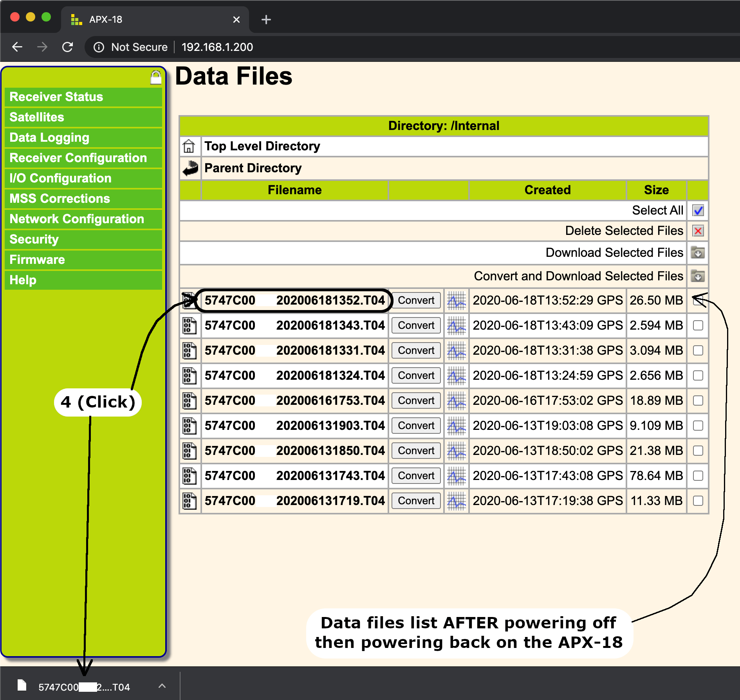Open graph icon for file 202006131719.T04

point(457,501)
